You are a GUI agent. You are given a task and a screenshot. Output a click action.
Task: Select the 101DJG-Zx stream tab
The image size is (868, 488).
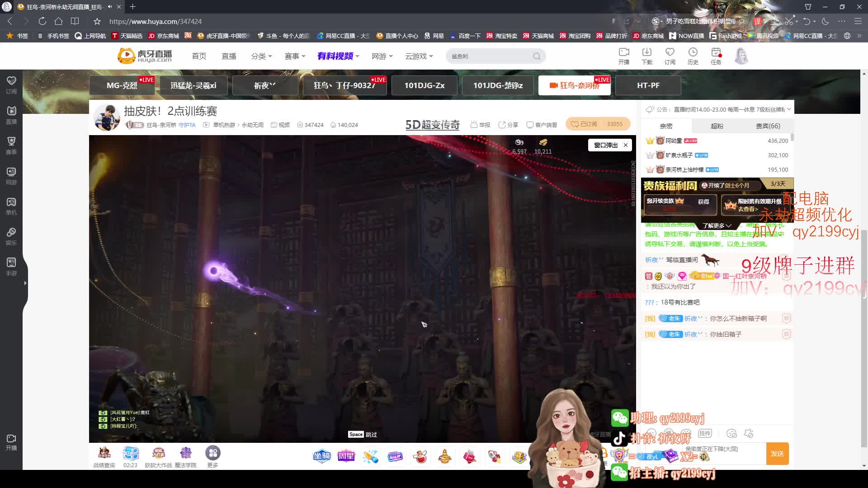pos(425,85)
